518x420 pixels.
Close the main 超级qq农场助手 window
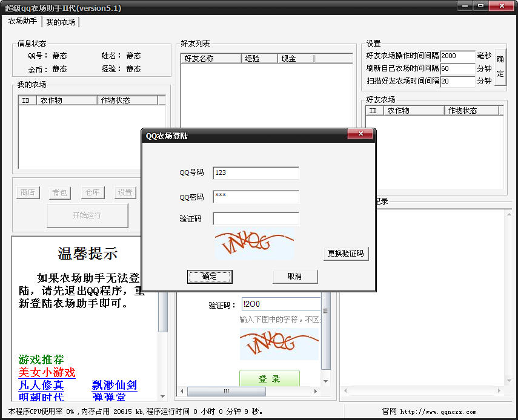point(502,5)
